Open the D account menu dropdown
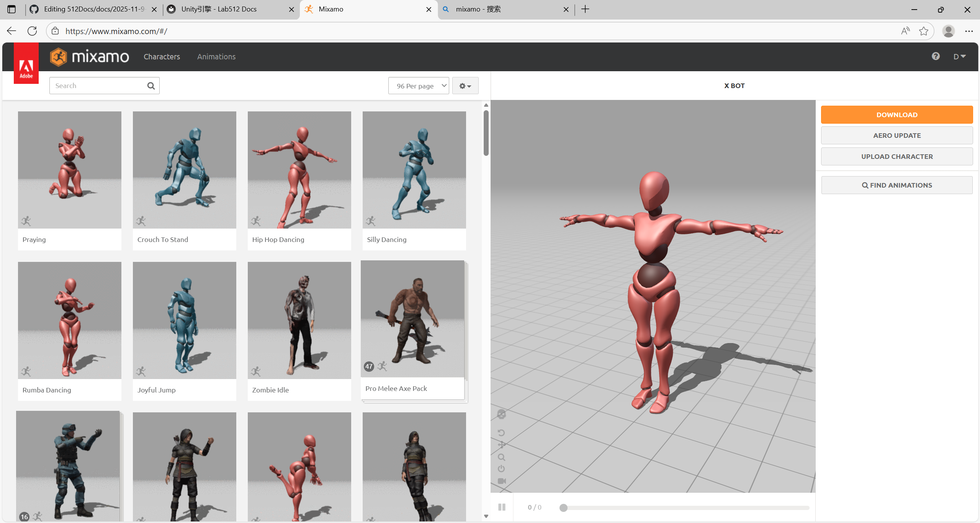This screenshot has width=980, height=523. [959, 57]
